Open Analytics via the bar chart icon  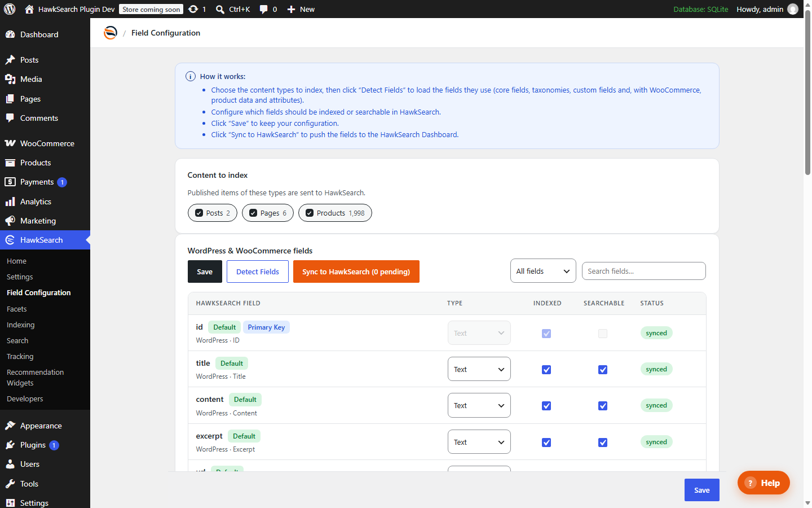click(x=10, y=202)
